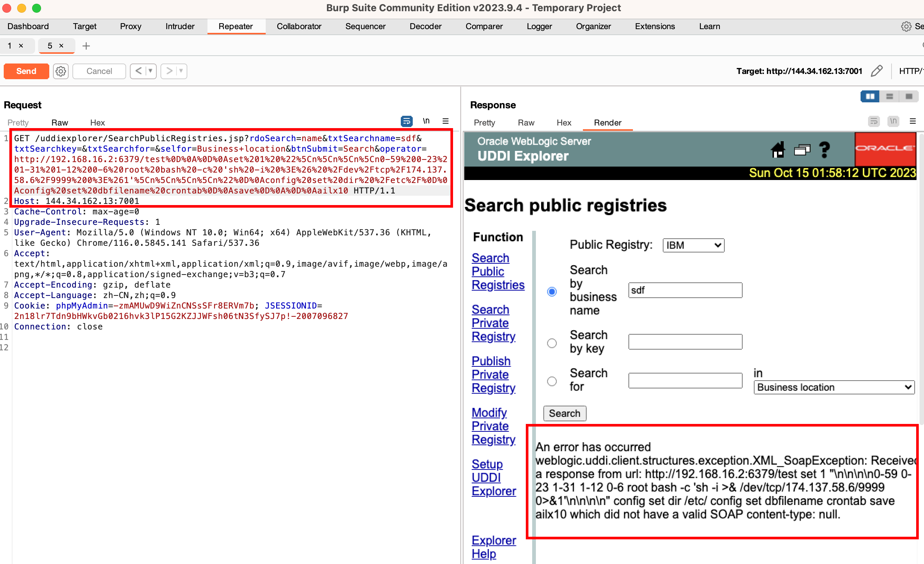Screen dimensions: 924x564
Task: Switch to the Intruder tab
Action: [x=180, y=26]
